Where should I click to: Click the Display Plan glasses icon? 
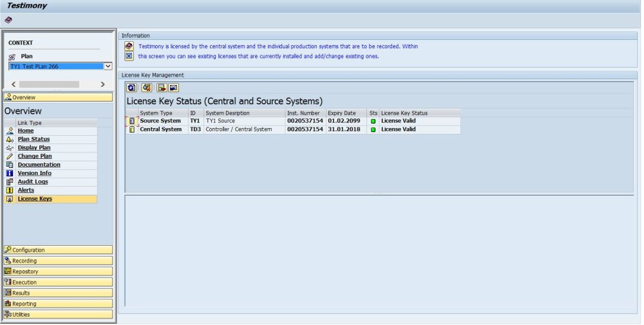click(10, 148)
